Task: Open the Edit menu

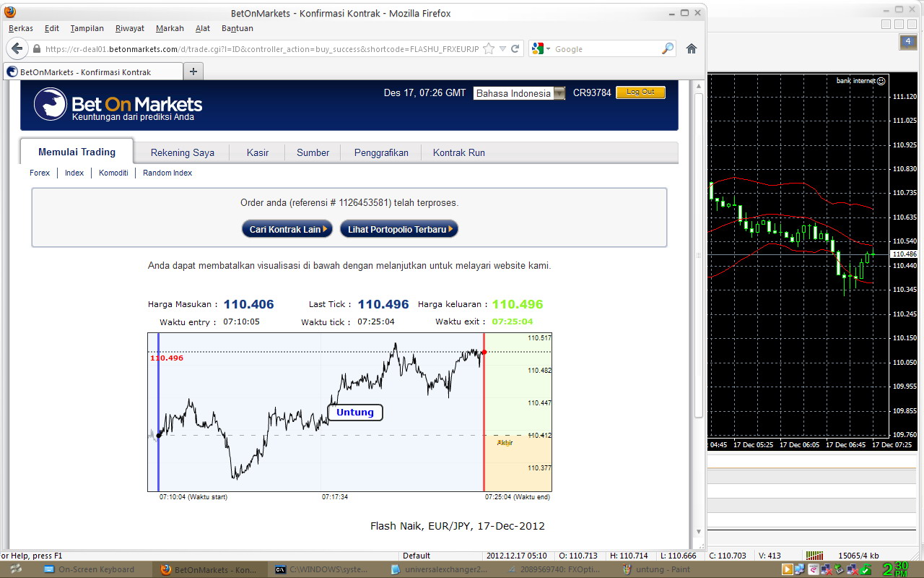Action: (52, 28)
